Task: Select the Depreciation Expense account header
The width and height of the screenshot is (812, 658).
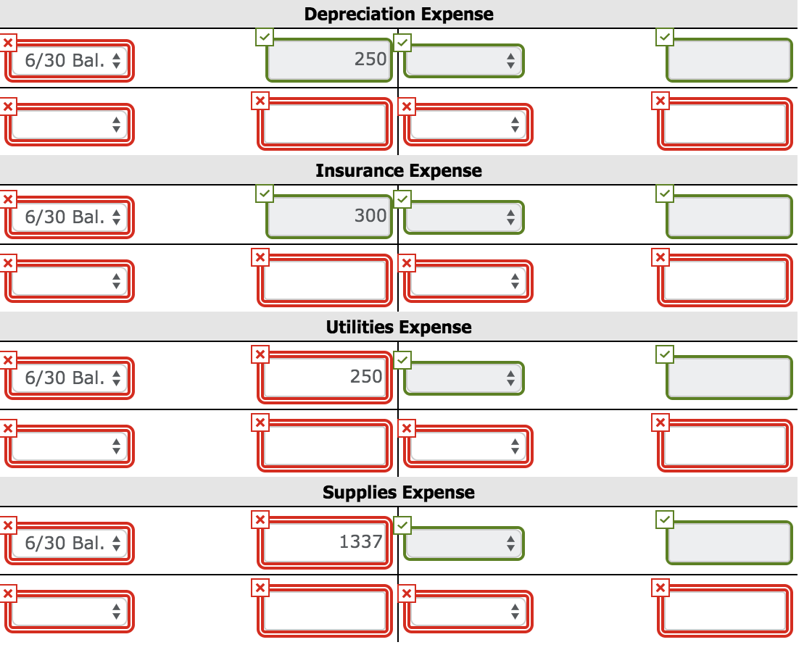Action: tap(399, 14)
